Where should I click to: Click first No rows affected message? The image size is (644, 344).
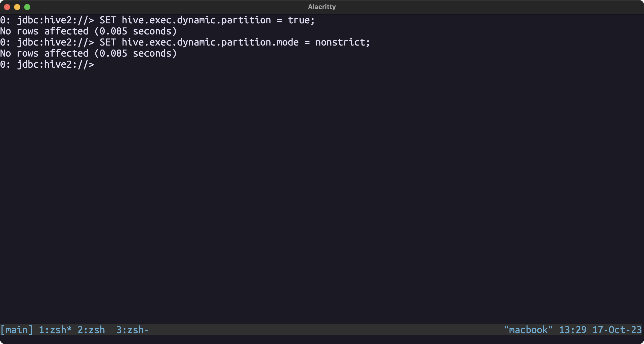point(88,31)
